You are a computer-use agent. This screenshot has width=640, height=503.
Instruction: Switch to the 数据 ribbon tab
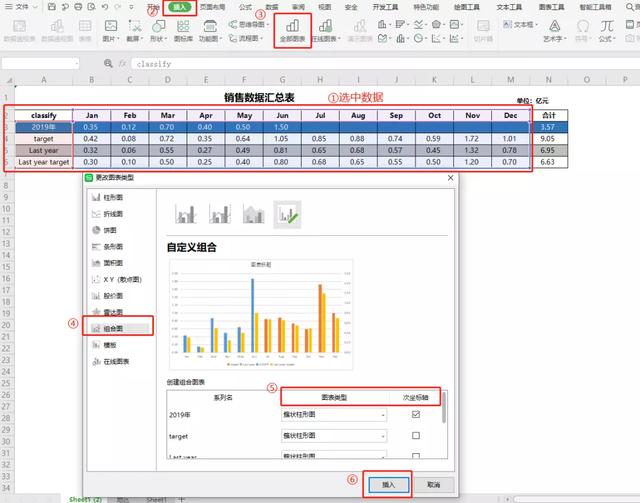tap(272, 7)
